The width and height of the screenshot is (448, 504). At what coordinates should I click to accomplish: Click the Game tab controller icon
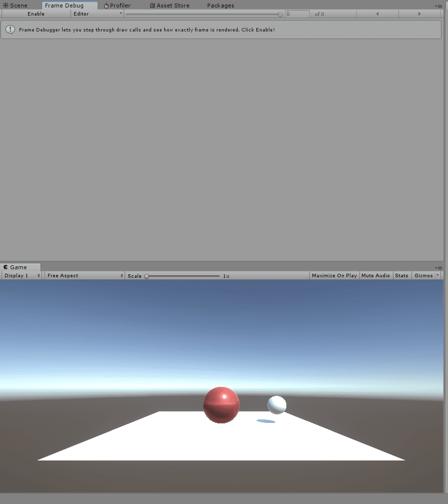pos(5,267)
